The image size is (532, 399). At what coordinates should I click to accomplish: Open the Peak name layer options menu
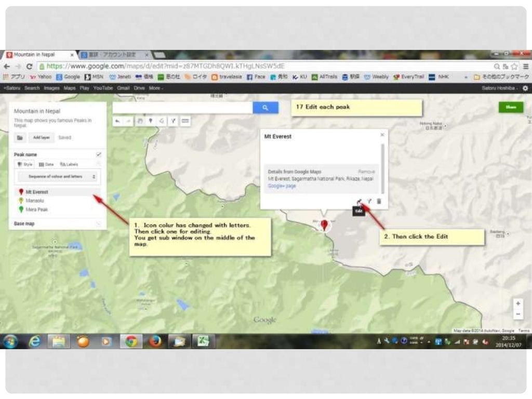(x=98, y=164)
